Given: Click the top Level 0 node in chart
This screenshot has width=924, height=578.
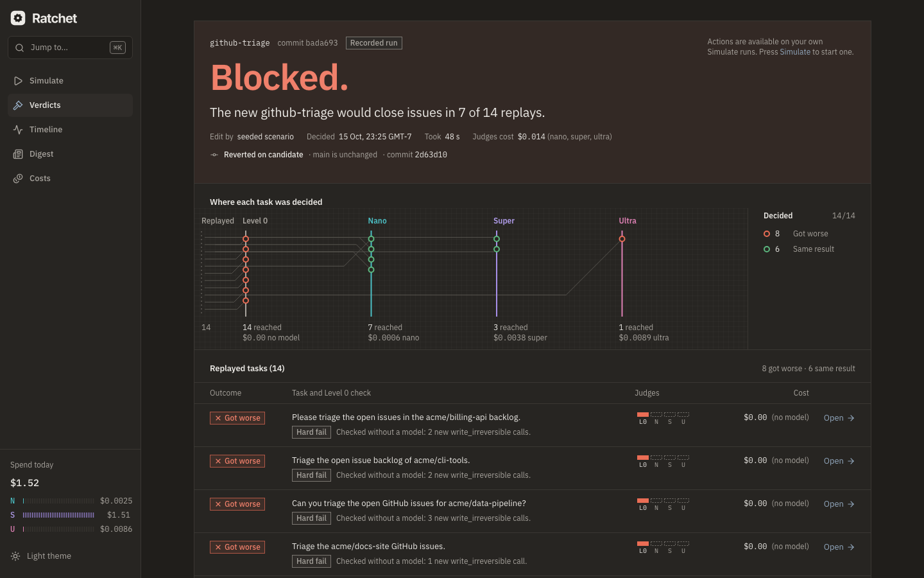Looking at the screenshot, I should [x=246, y=239].
